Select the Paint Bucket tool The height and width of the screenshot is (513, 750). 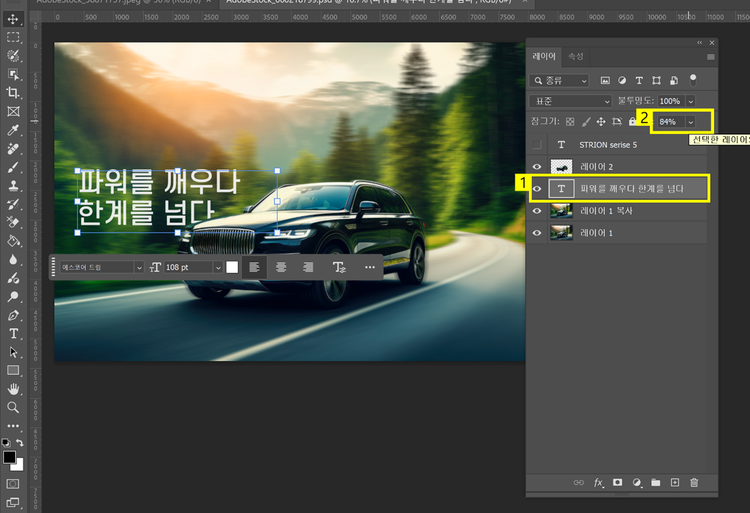[13, 241]
